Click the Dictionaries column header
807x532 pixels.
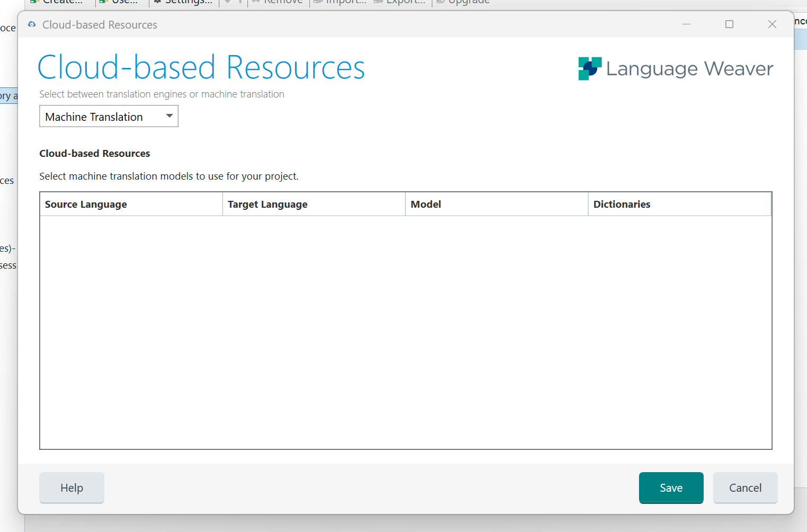tap(622, 204)
